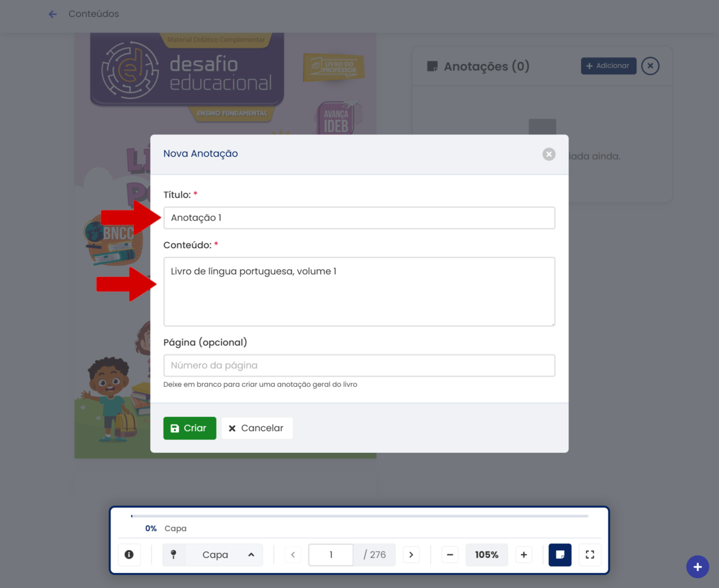719x588 pixels.
Task: Click the pin marker icon beside Capa
Action: pos(174,555)
